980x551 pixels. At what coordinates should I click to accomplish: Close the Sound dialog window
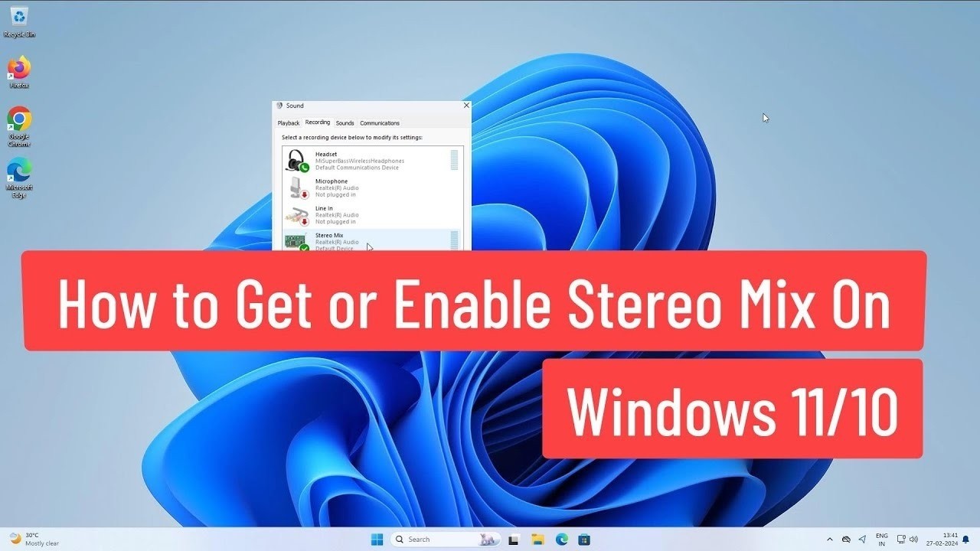pos(466,106)
